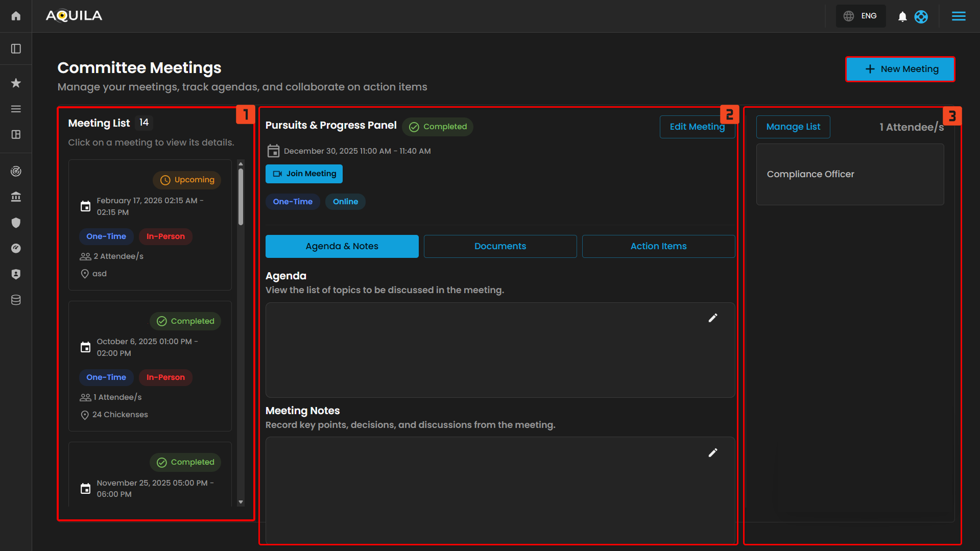980x551 pixels.
Task: Switch to the Documents tab
Action: [499, 246]
